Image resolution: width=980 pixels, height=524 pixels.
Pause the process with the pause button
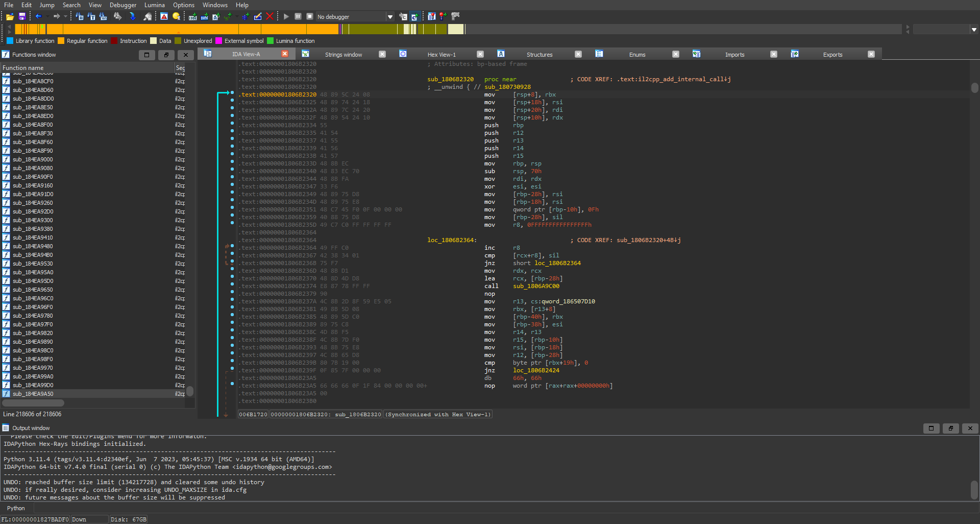tap(298, 17)
